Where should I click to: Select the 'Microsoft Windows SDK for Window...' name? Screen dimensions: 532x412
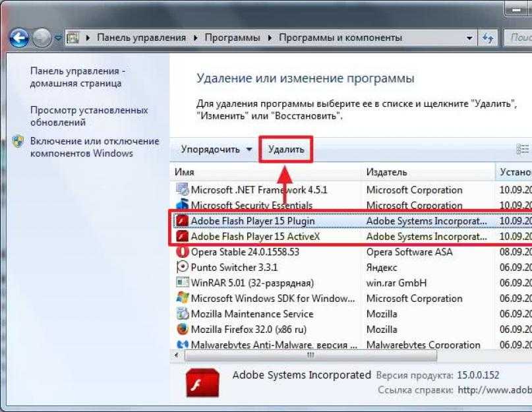tap(273, 299)
